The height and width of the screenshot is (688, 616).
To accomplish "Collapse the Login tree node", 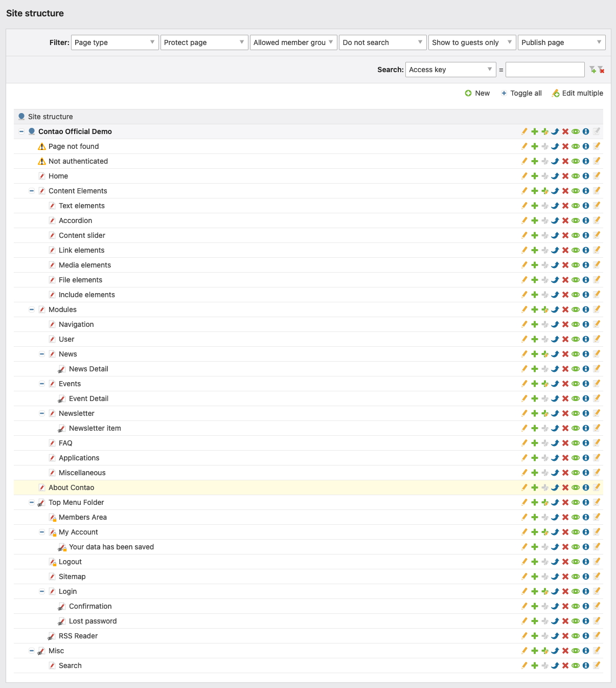I will (42, 591).
